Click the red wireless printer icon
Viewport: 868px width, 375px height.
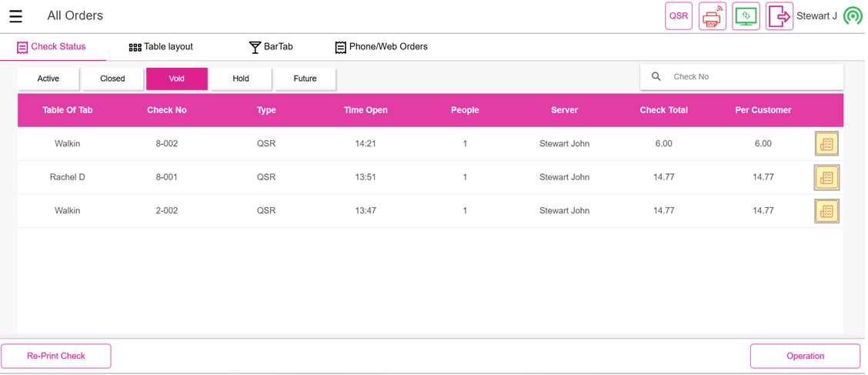[x=712, y=16]
